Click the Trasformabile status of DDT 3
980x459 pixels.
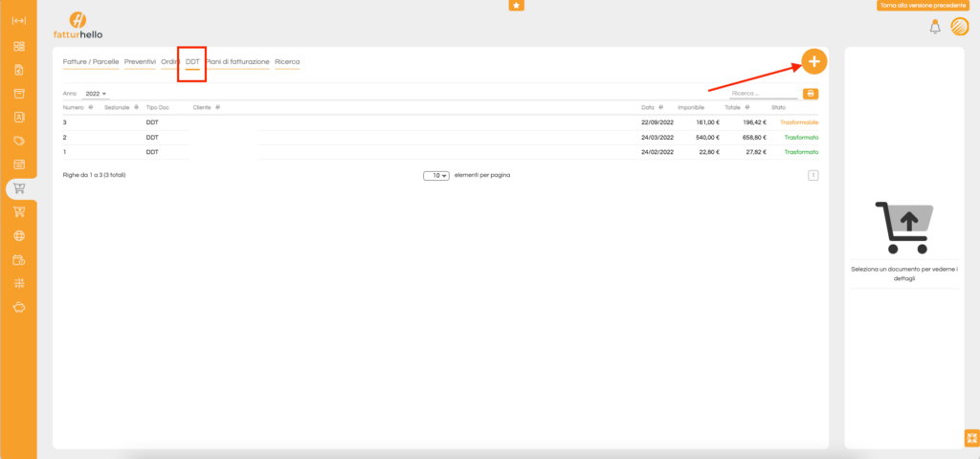(799, 122)
